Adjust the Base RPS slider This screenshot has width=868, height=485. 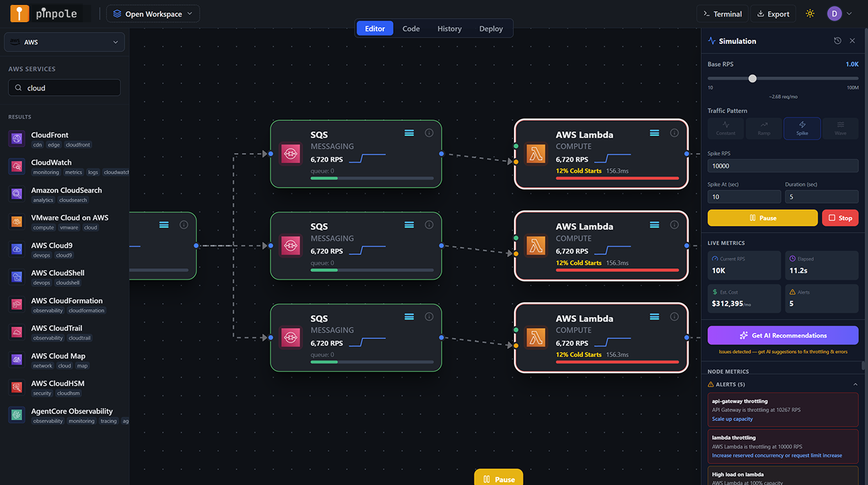pyautogui.click(x=752, y=79)
